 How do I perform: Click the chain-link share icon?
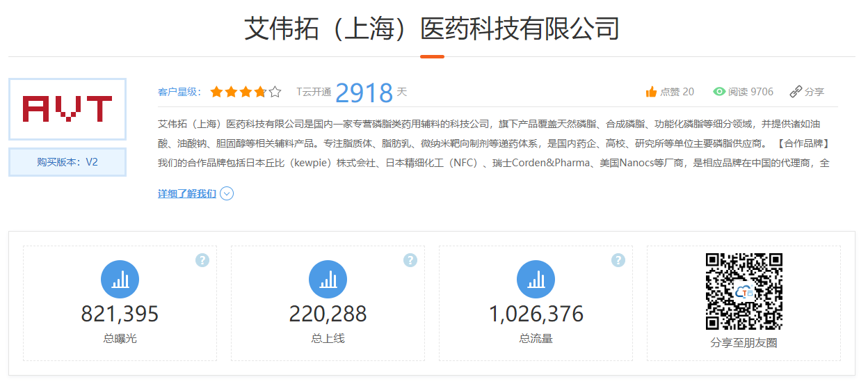[x=796, y=92]
